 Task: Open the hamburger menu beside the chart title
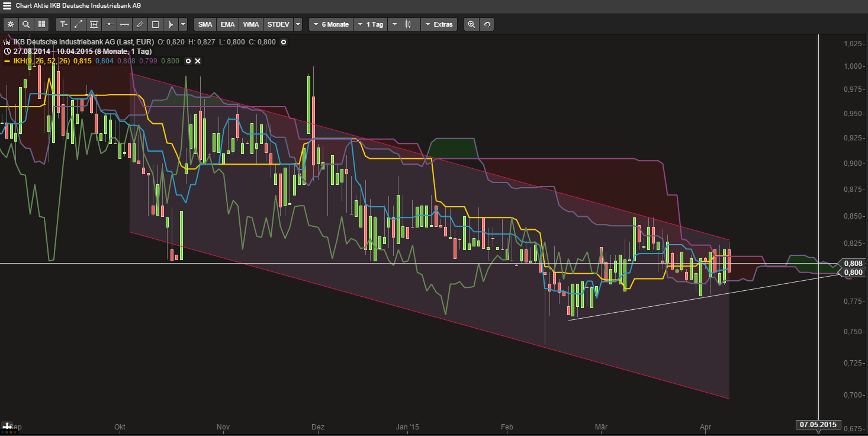pos(6,5)
